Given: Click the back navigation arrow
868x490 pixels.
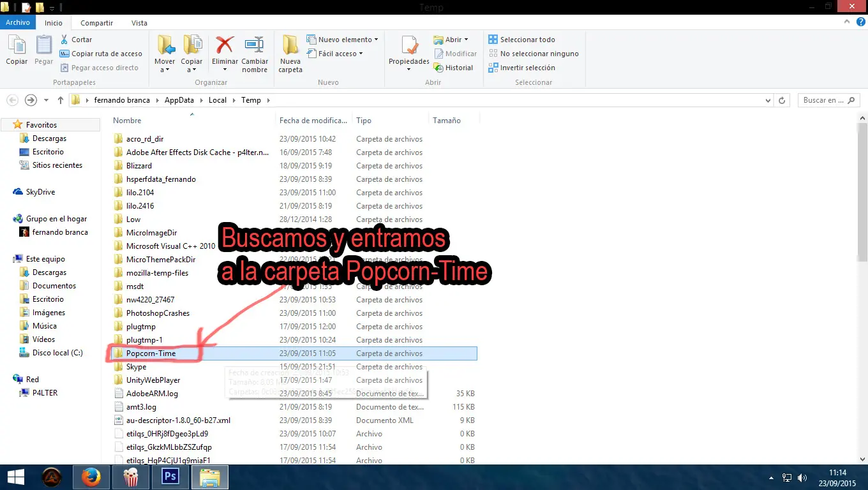Looking at the screenshot, I should coord(12,100).
